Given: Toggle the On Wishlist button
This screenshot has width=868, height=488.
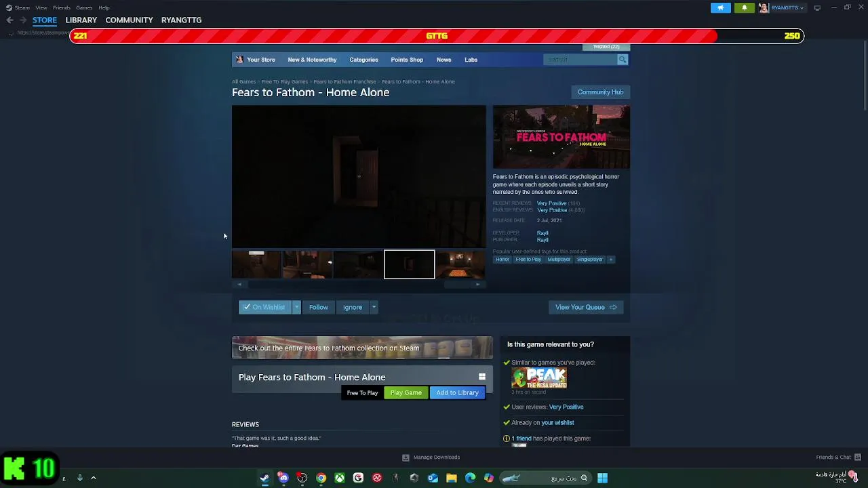Looking at the screenshot, I should (x=264, y=307).
